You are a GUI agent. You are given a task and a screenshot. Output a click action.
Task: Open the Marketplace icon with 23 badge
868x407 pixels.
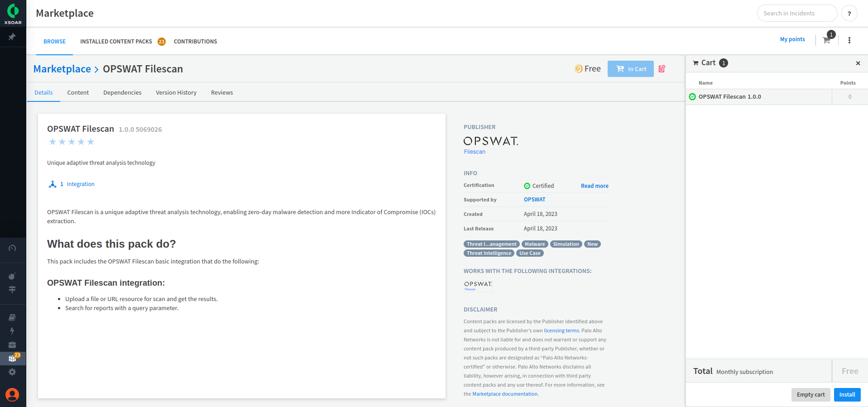tap(13, 358)
